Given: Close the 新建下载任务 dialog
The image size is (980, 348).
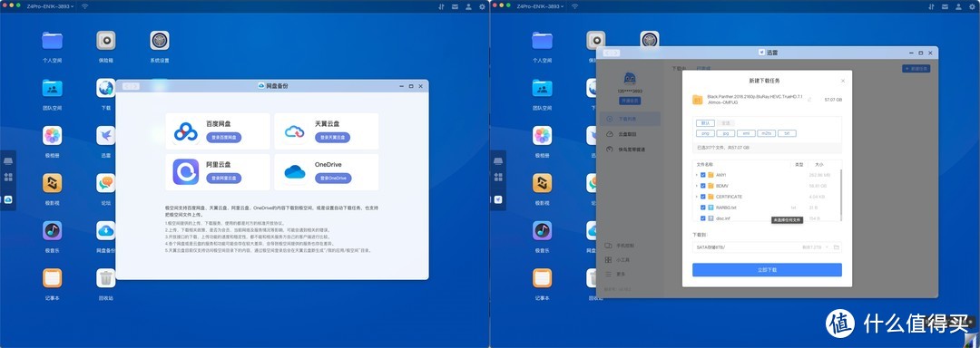Looking at the screenshot, I should click(842, 81).
